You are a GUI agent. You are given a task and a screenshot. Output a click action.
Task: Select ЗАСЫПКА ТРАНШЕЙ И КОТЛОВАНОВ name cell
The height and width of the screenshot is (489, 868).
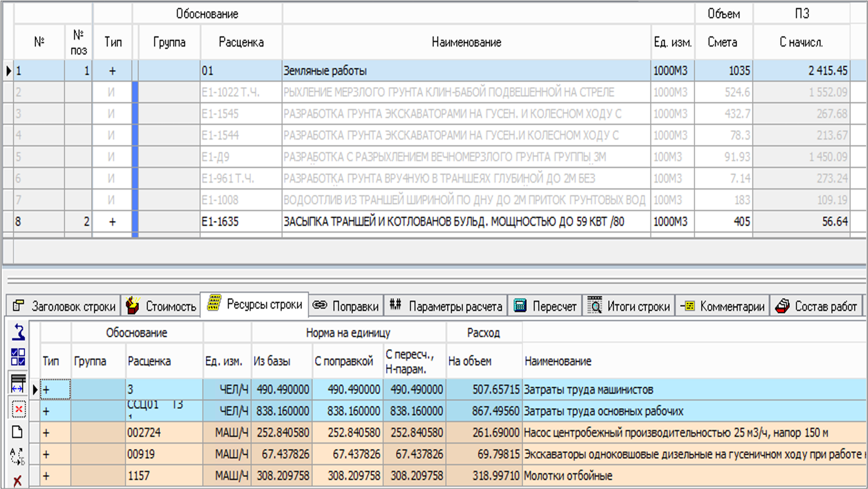(x=466, y=222)
